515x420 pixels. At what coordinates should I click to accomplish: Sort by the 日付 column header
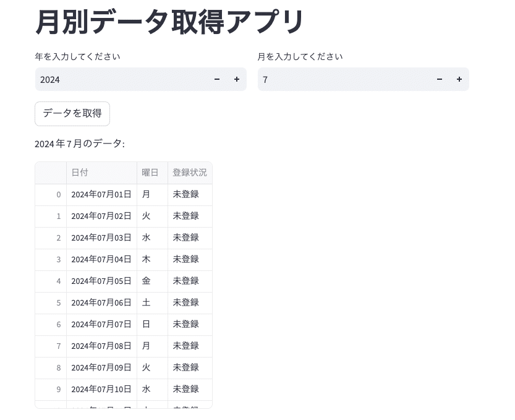pyautogui.click(x=101, y=173)
